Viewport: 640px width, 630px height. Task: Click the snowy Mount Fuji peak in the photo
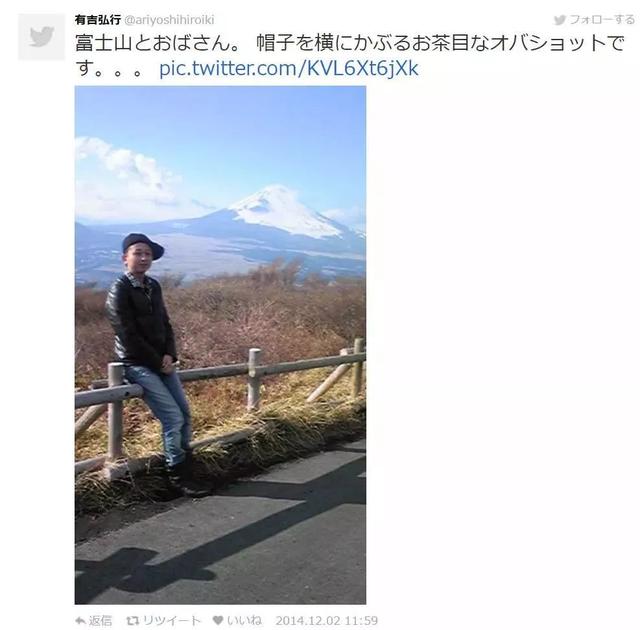click(x=282, y=210)
